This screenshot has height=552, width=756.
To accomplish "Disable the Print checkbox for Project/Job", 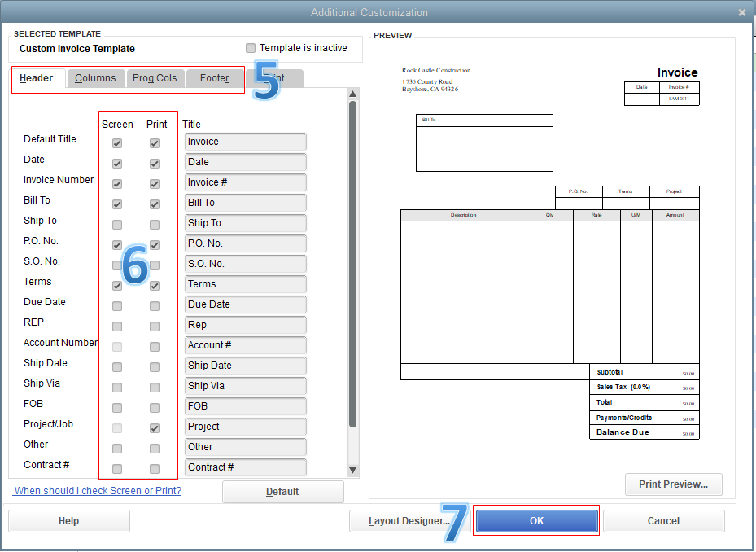I will pos(153,427).
